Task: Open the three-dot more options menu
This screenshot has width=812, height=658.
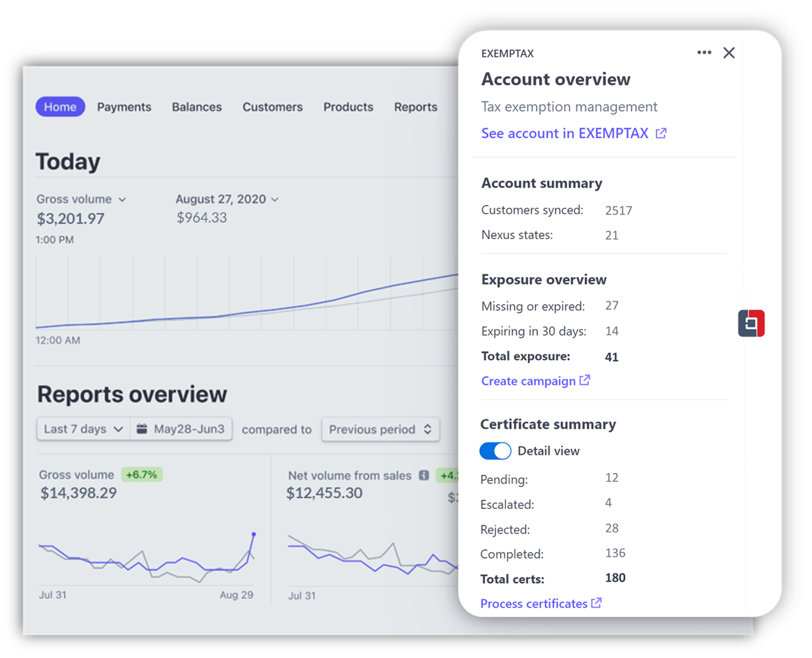Action: (x=704, y=53)
